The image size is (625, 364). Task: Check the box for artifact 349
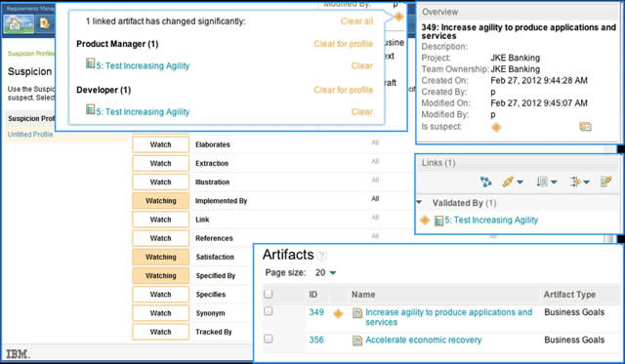269,311
